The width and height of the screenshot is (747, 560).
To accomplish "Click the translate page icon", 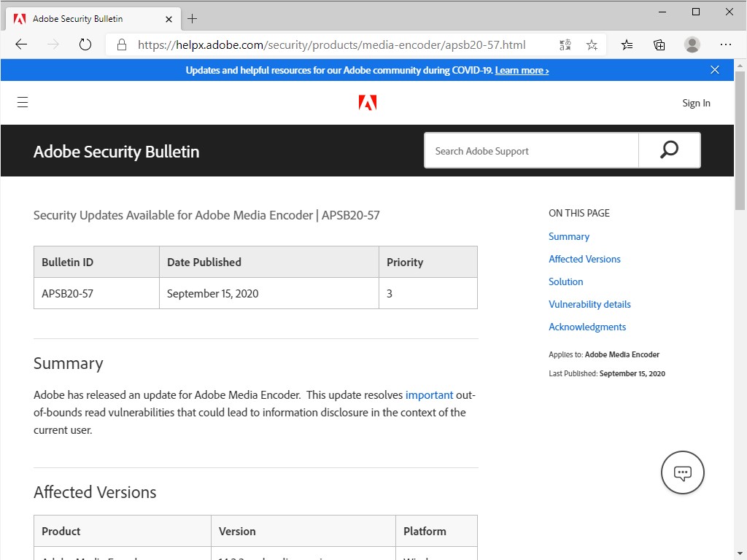I will click(x=565, y=44).
